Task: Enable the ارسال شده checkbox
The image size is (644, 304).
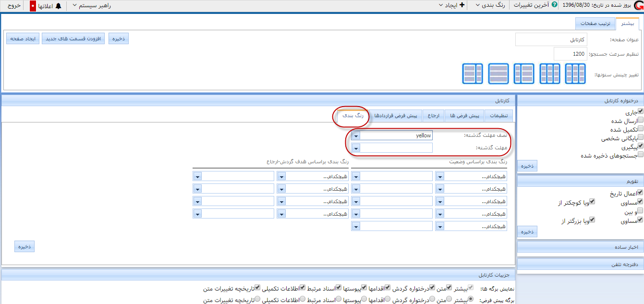Action: (640, 120)
